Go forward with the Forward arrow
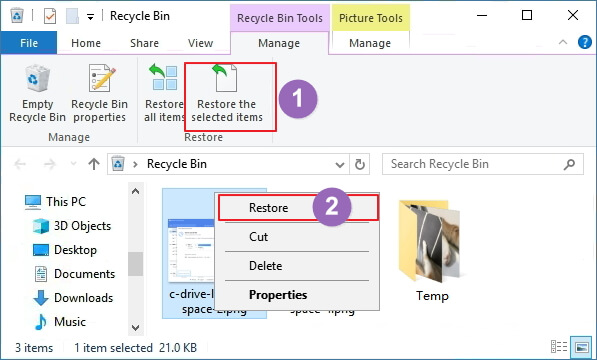 (49, 164)
